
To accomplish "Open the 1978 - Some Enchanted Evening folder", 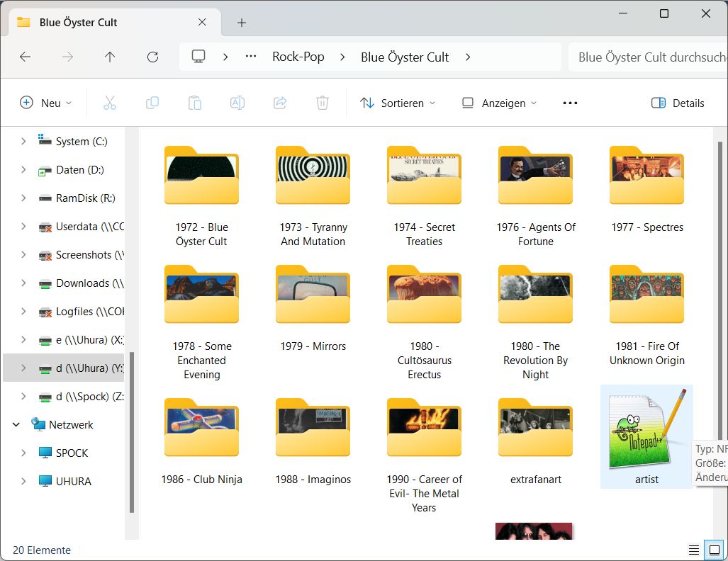I will click(201, 322).
